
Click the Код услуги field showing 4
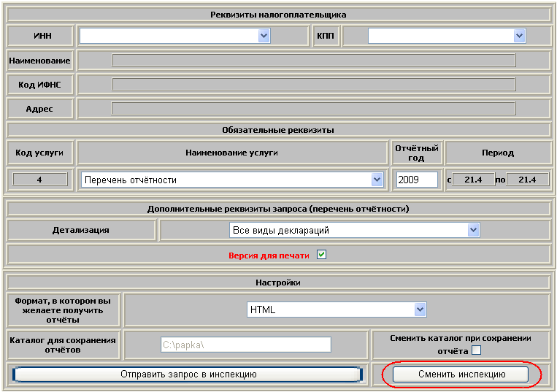(x=39, y=180)
